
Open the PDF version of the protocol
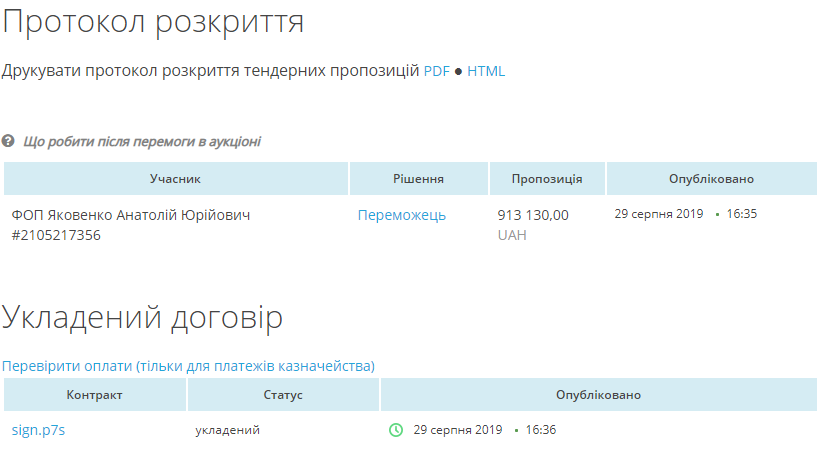point(436,71)
